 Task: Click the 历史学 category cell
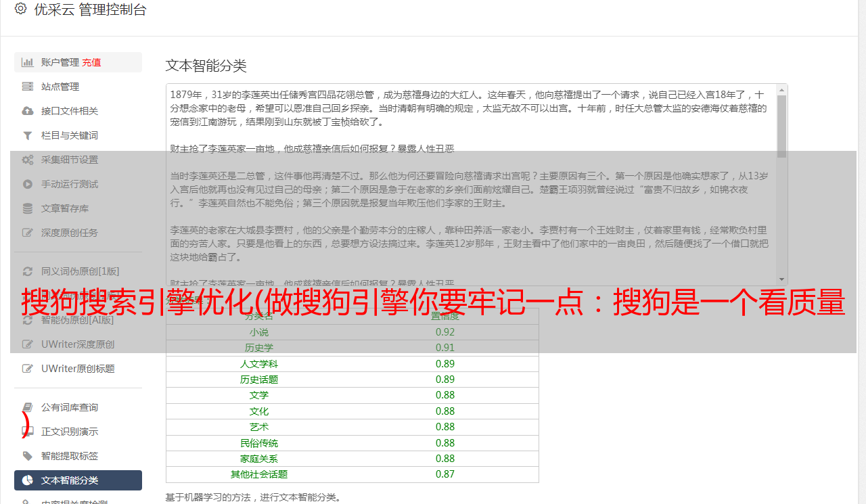tap(259, 348)
